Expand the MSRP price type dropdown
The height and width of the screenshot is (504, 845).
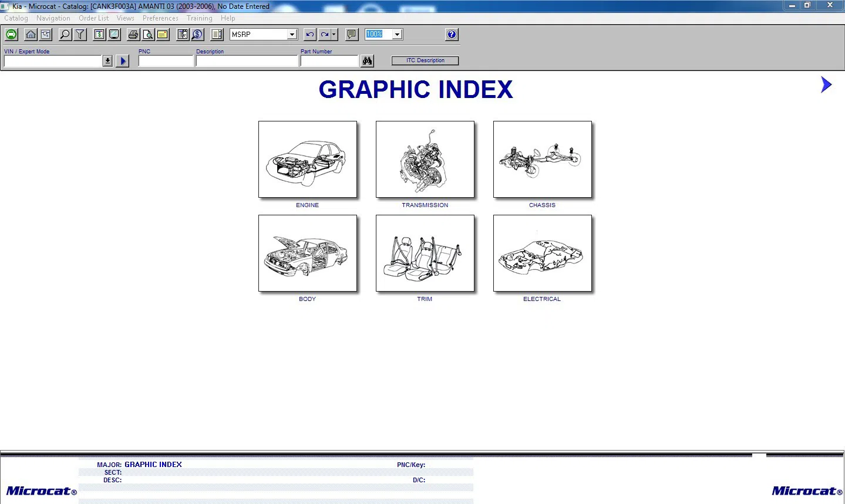[x=292, y=35]
